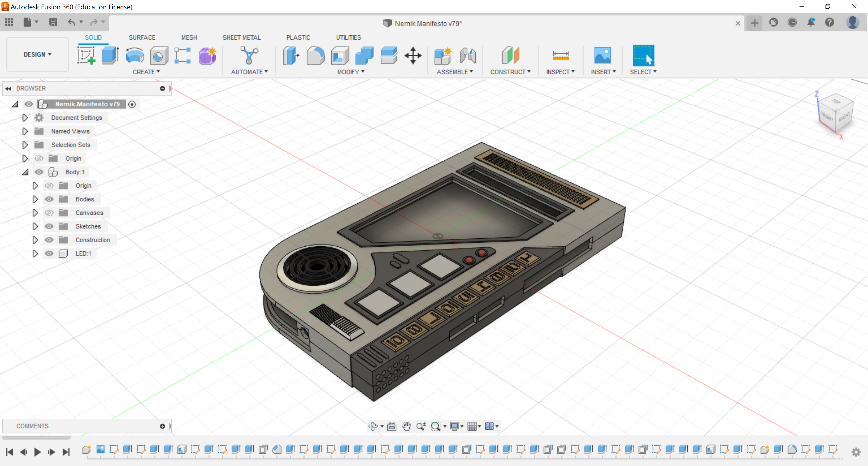This screenshot has height=466, width=868.
Task: Expand the Sketches folder
Action: (35, 226)
